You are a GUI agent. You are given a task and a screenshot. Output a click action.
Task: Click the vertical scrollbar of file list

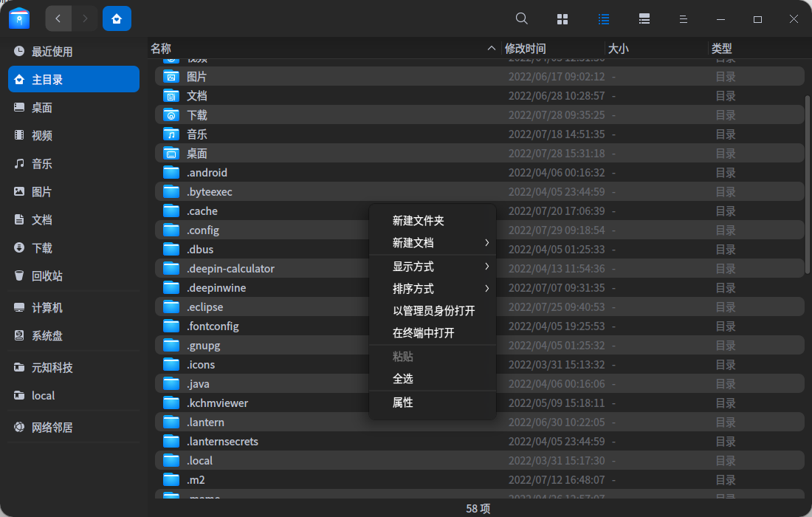808,185
